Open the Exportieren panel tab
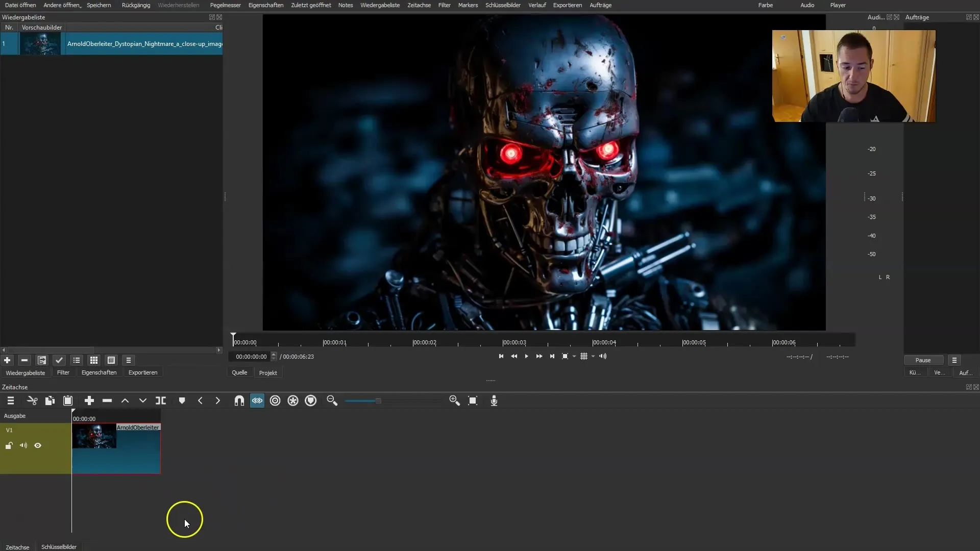This screenshot has width=980, height=551. (143, 373)
